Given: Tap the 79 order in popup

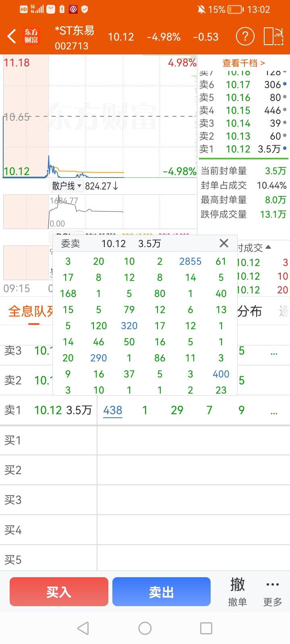Looking at the screenshot, I should coord(129,310).
